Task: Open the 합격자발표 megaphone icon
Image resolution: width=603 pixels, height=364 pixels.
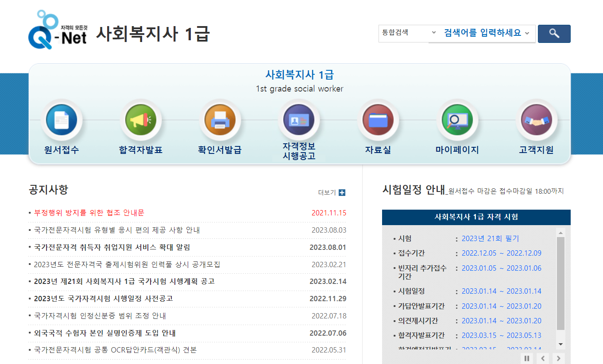Action: [x=141, y=120]
